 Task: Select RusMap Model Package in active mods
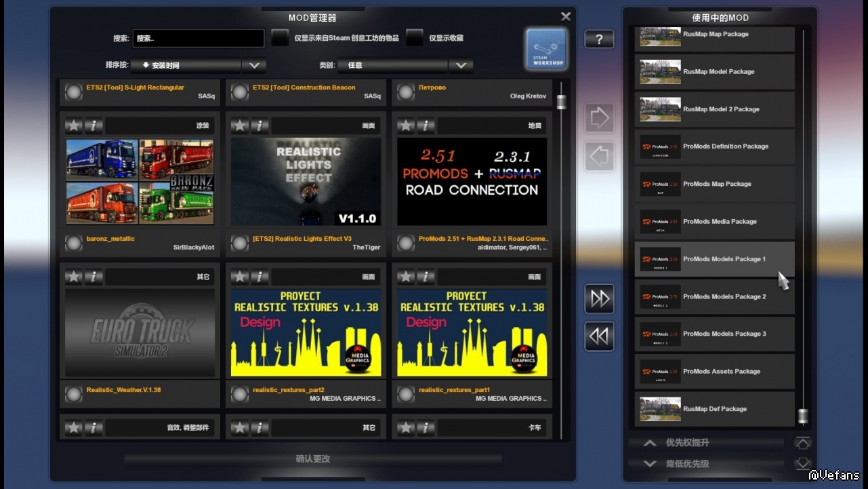715,72
